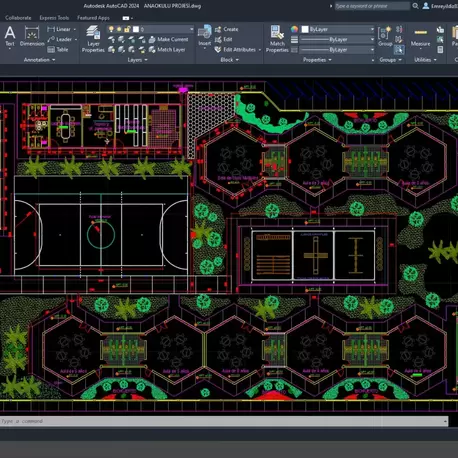Click the Table button
This screenshot has height=458, width=458.
(58, 50)
